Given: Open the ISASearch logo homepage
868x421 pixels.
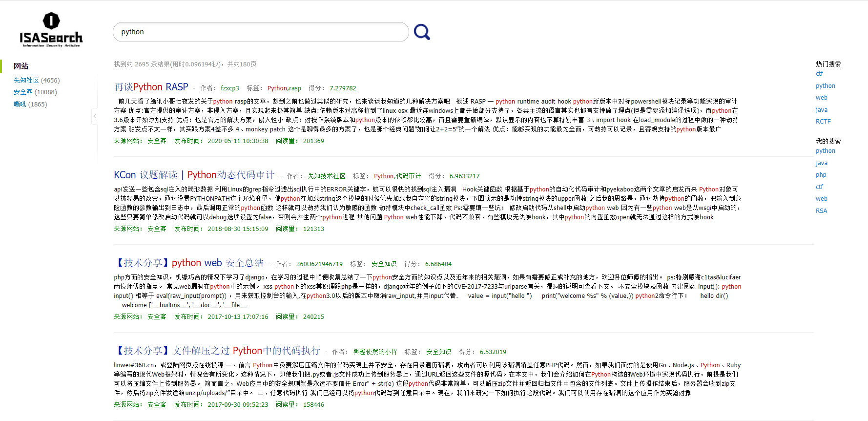Looking at the screenshot, I should click(51, 30).
